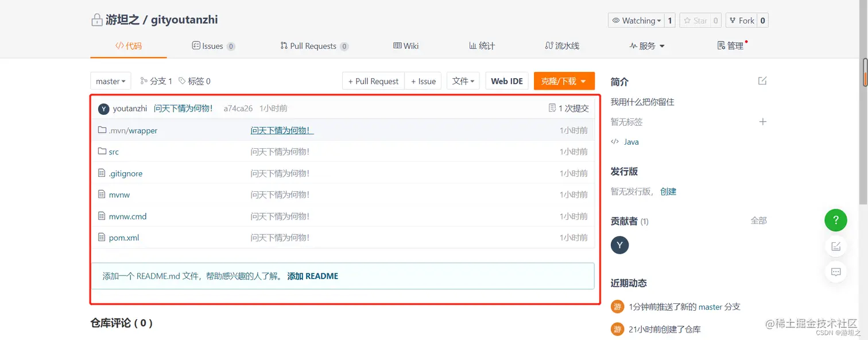Fork this repository
This screenshot has width=868, height=340.
coord(741,21)
